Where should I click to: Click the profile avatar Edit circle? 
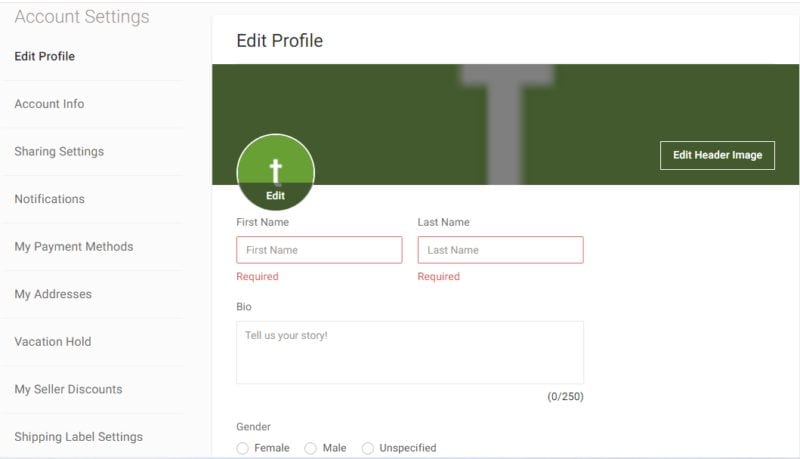click(275, 173)
